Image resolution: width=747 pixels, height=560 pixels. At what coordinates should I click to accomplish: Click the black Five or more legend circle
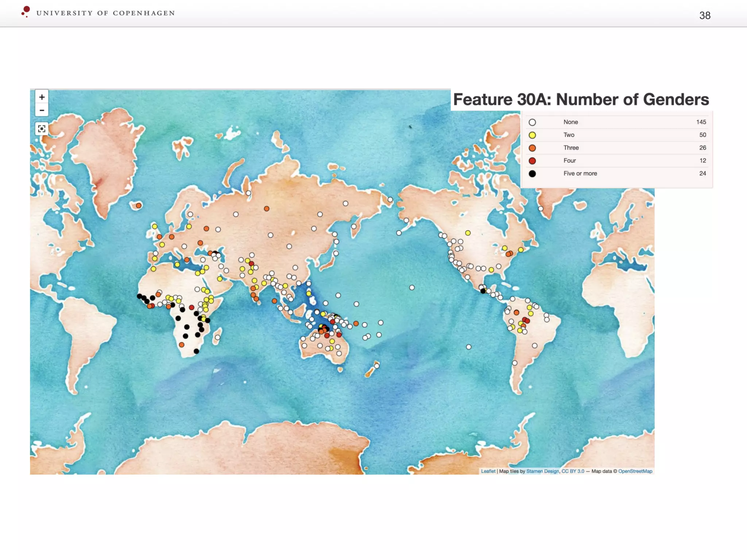pyautogui.click(x=532, y=174)
